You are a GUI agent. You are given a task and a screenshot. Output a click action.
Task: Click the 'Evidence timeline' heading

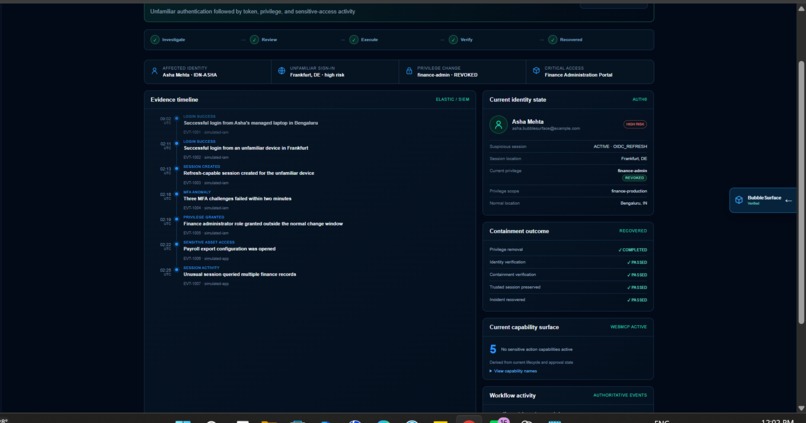pyautogui.click(x=174, y=100)
